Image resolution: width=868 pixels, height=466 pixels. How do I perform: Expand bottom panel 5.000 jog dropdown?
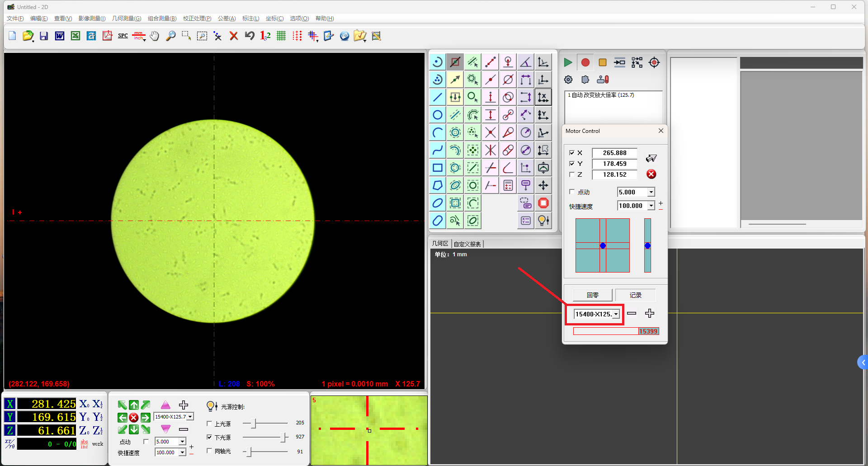pos(183,442)
